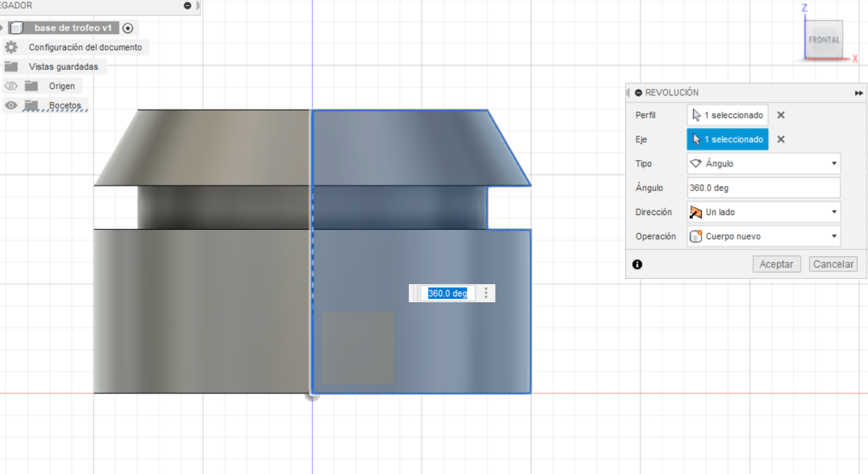Image resolution: width=868 pixels, height=474 pixels.
Task: Open the Operación dropdown set to Cuerpo nuevo
Action: click(763, 236)
